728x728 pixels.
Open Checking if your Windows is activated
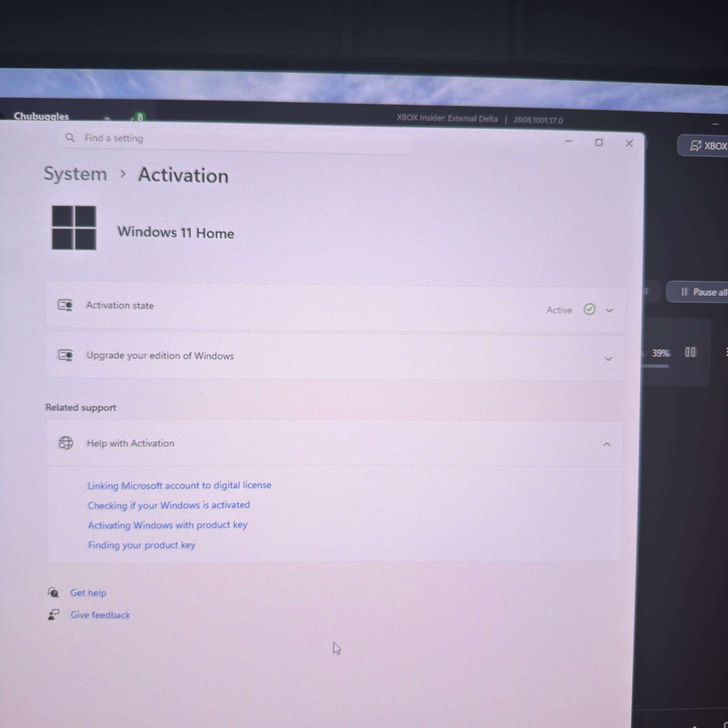[169, 505]
